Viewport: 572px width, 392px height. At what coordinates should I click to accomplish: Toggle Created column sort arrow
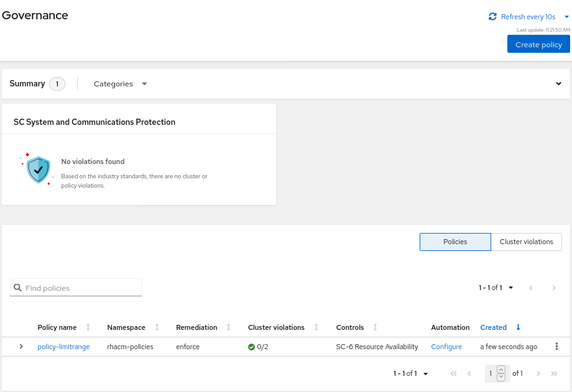[518, 327]
